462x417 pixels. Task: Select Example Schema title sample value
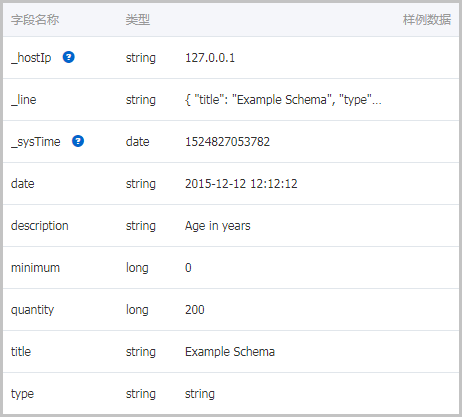click(230, 352)
